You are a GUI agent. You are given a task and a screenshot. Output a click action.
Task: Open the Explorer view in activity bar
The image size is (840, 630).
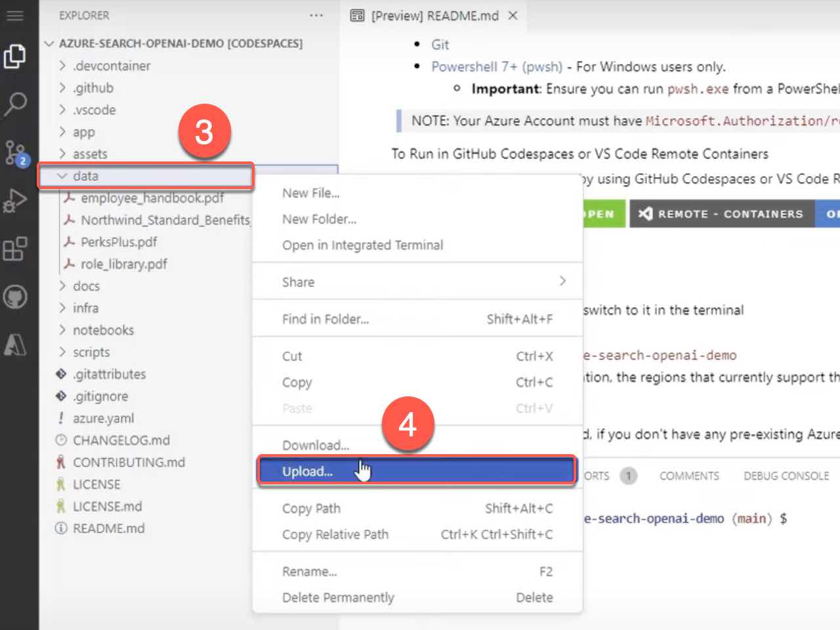click(15, 56)
